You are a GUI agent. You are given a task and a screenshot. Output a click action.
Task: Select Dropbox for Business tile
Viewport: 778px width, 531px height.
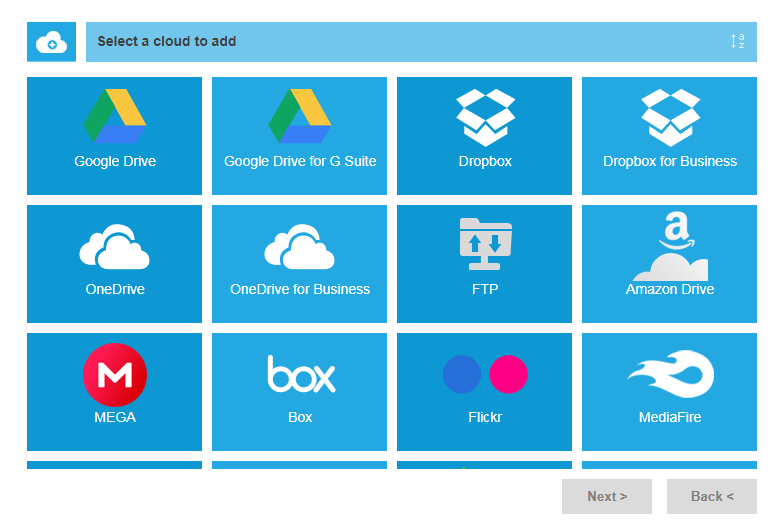670,136
